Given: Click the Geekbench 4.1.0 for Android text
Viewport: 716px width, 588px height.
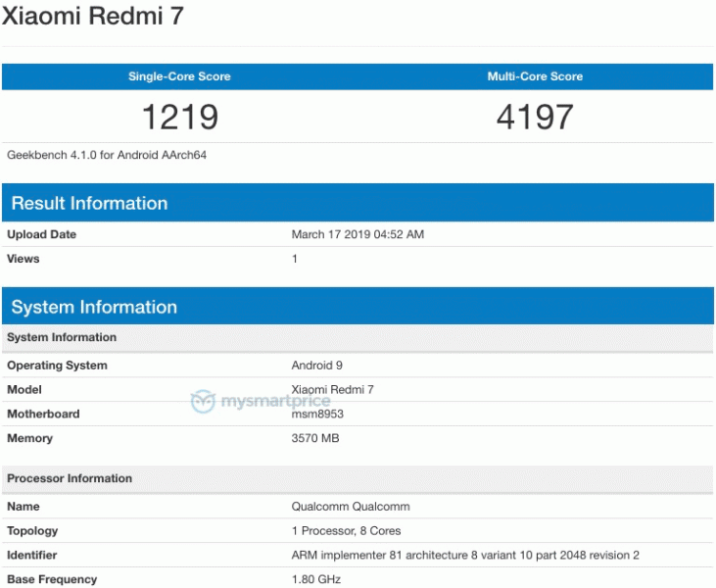Looking at the screenshot, I should pyautogui.click(x=107, y=155).
